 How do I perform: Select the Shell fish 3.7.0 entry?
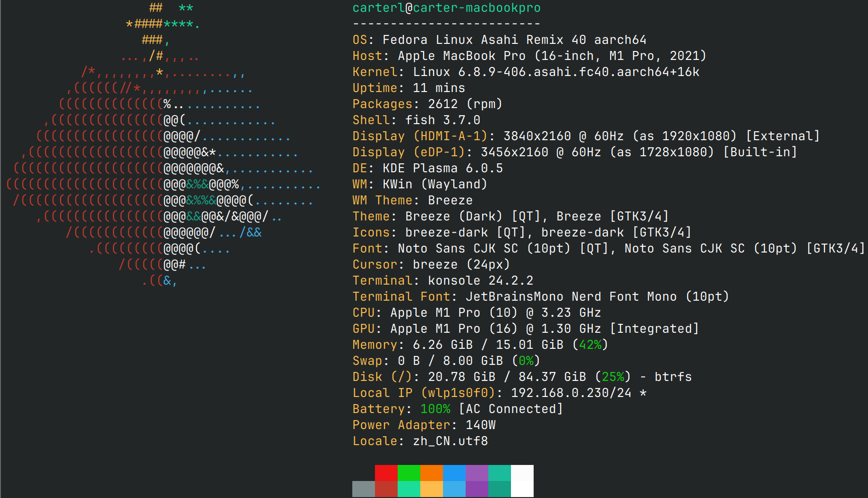tap(416, 120)
